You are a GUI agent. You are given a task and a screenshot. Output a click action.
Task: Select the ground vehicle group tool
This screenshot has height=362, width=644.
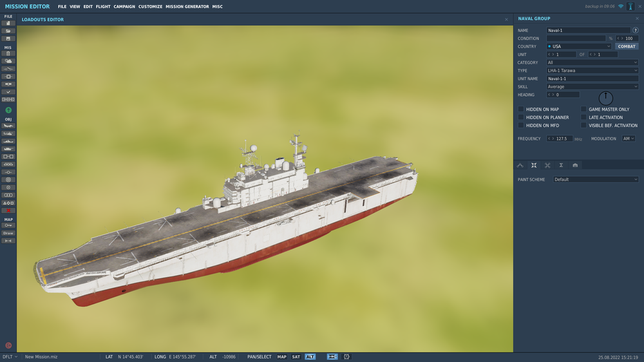pos(8,149)
